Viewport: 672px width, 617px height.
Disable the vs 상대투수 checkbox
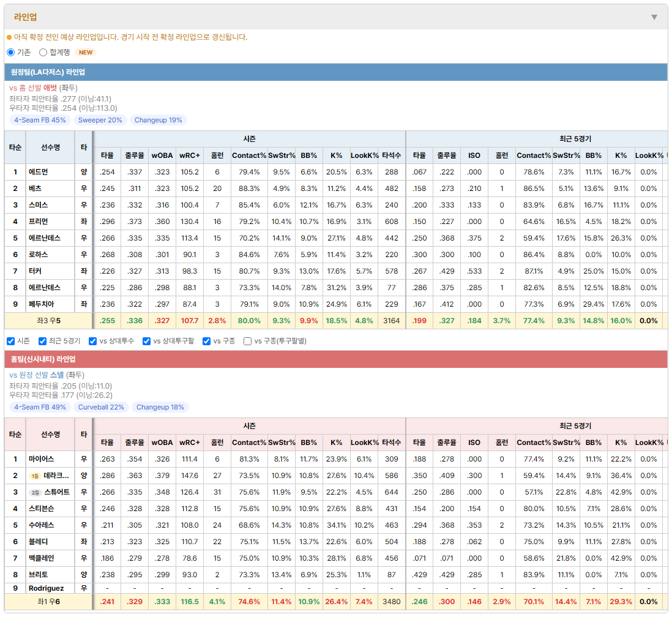click(92, 342)
